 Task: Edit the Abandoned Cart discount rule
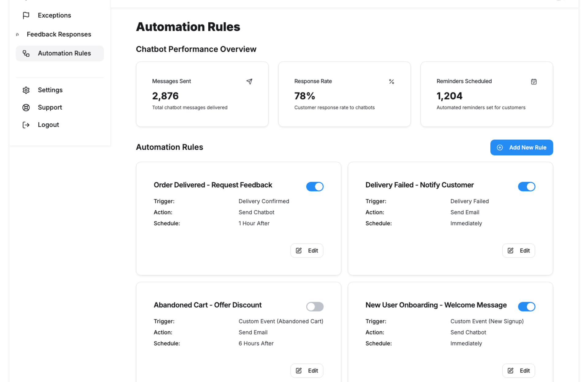(307, 370)
